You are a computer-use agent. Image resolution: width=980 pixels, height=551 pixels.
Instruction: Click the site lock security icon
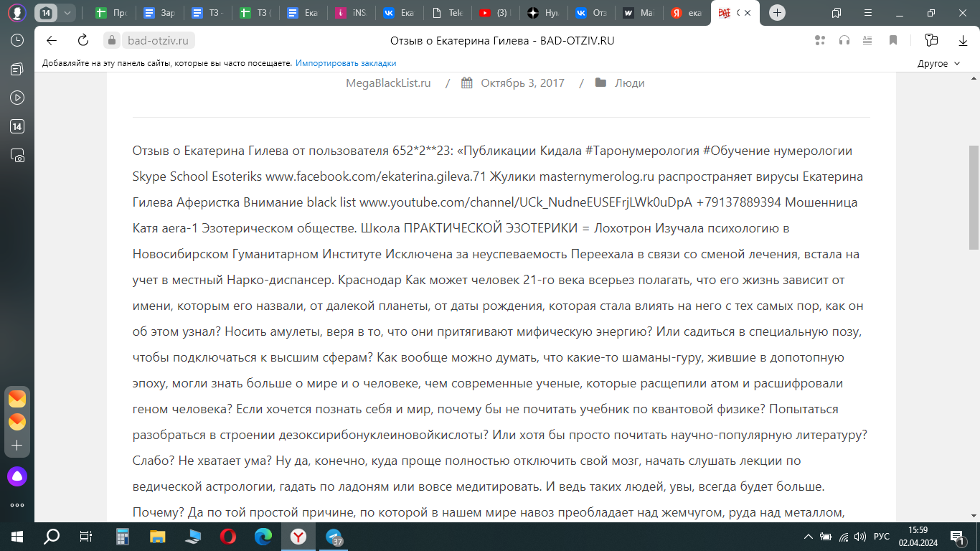point(110,41)
